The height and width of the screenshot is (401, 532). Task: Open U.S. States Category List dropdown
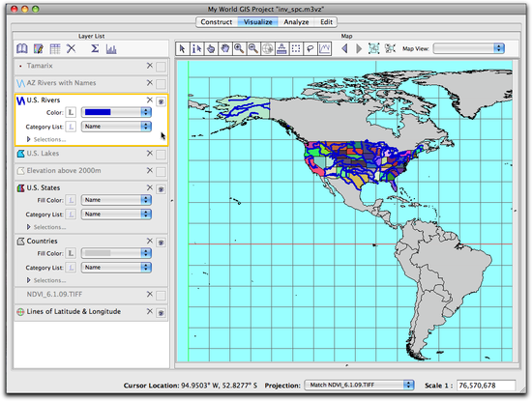click(x=116, y=215)
